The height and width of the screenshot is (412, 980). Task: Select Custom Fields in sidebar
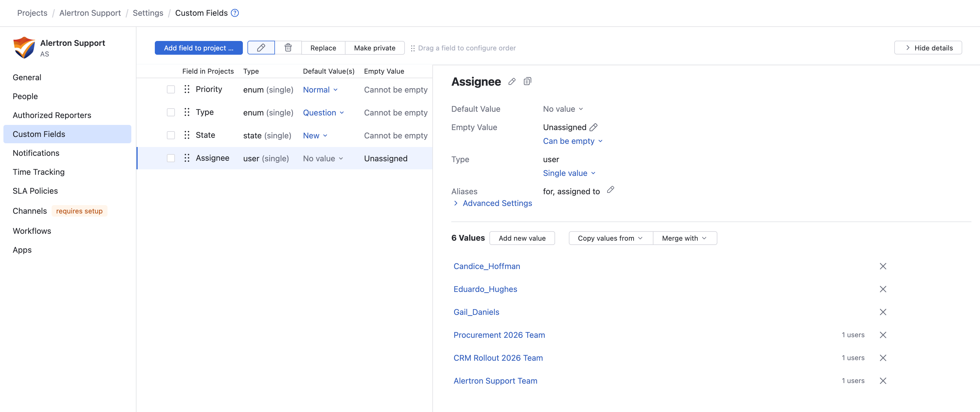(x=67, y=134)
